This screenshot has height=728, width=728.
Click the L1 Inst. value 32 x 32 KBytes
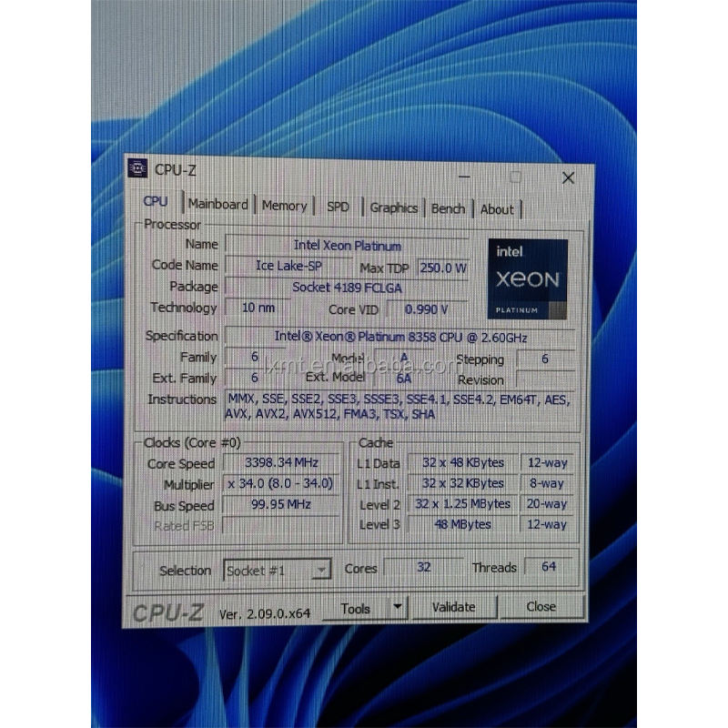(462, 483)
